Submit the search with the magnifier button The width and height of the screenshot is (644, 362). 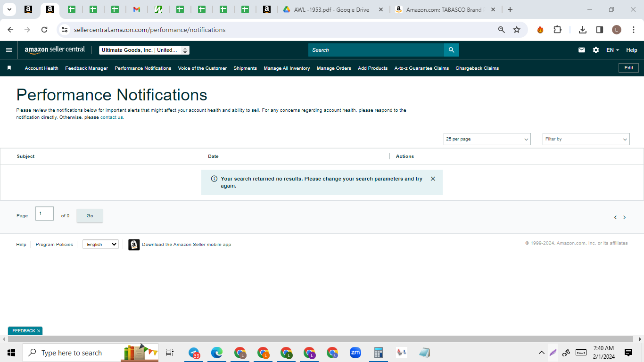click(452, 50)
